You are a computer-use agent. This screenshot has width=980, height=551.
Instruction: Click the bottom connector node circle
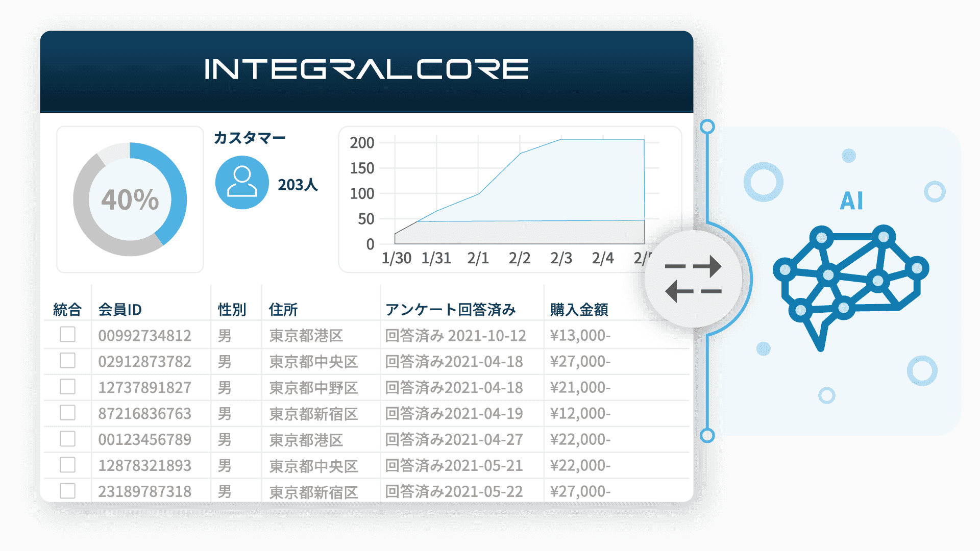click(x=707, y=435)
